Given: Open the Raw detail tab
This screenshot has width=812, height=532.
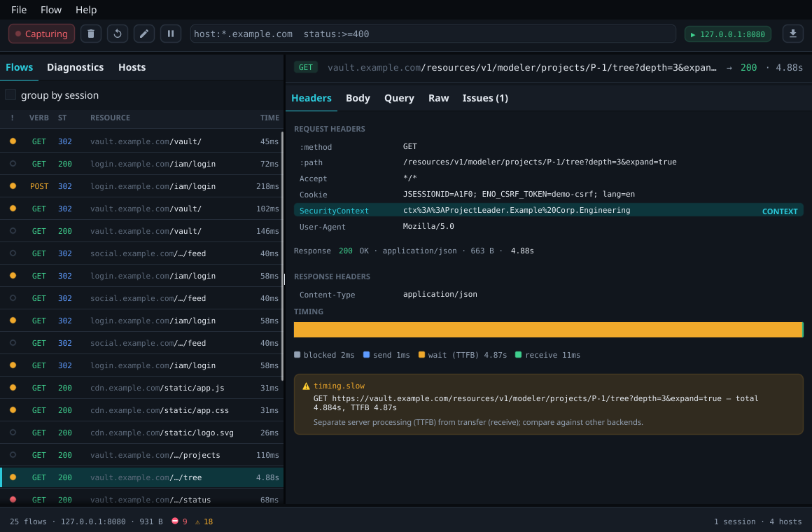Looking at the screenshot, I should point(439,98).
